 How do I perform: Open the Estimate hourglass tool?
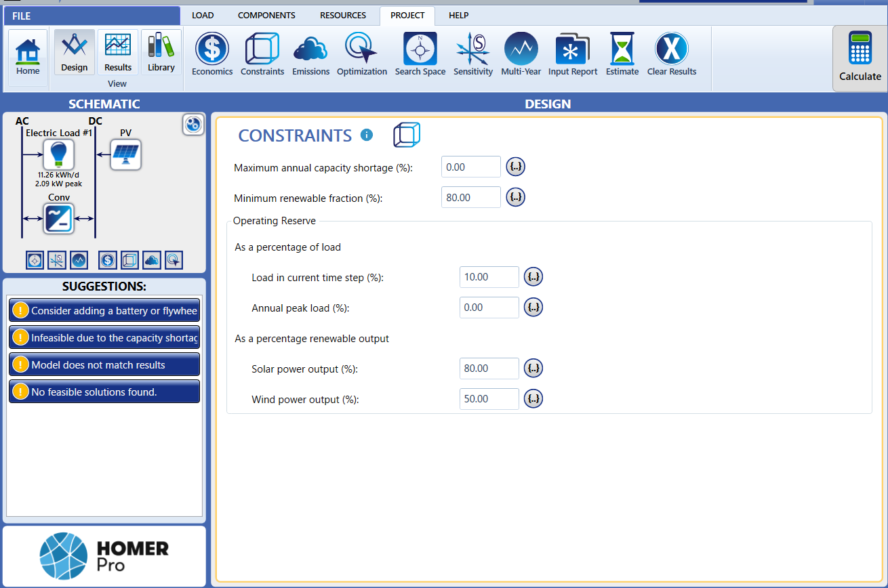pyautogui.click(x=622, y=54)
